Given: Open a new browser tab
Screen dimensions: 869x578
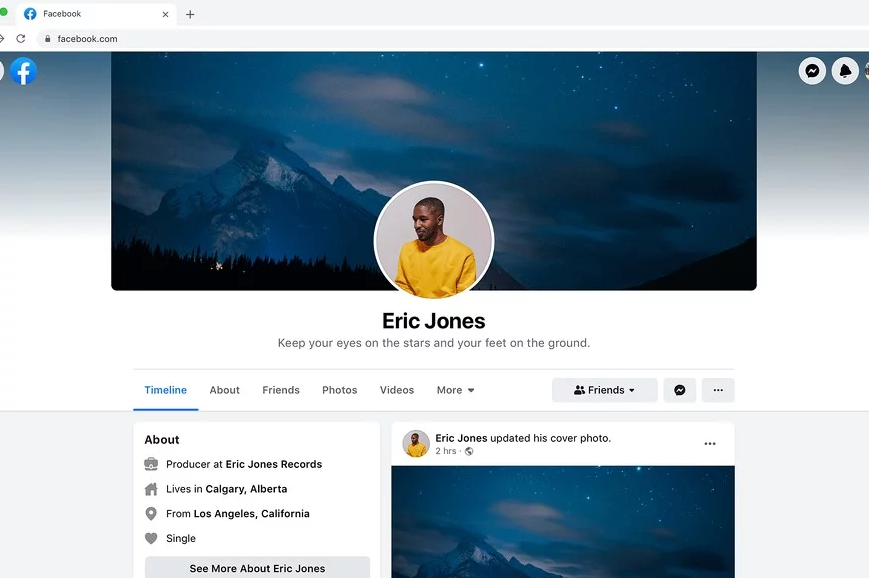Looking at the screenshot, I should point(190,14).
